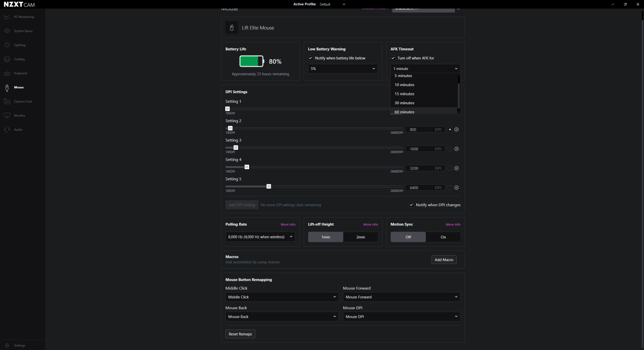Click the 3200 DPI value field
Image resolution: width=644 pixels, height=350 pixels.
pos(425,168)
